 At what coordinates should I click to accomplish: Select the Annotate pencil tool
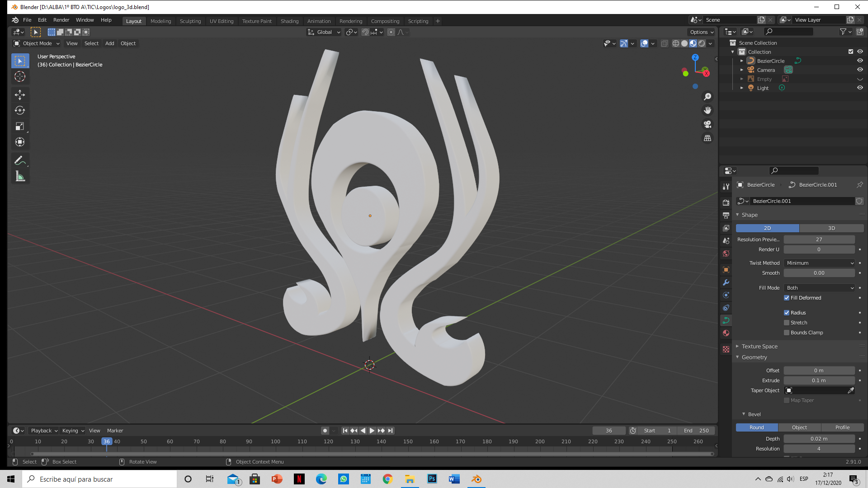point(20,160)
